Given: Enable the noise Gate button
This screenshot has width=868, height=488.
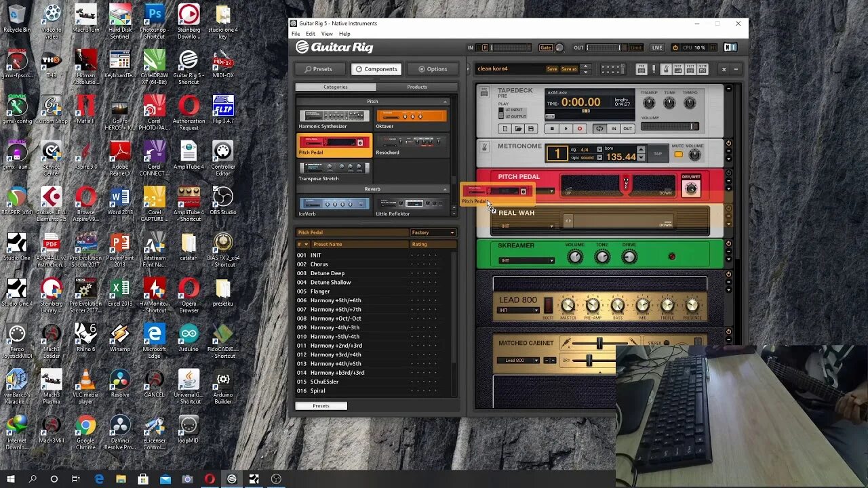Looking at the screenshot, I should tap(545, 47).
